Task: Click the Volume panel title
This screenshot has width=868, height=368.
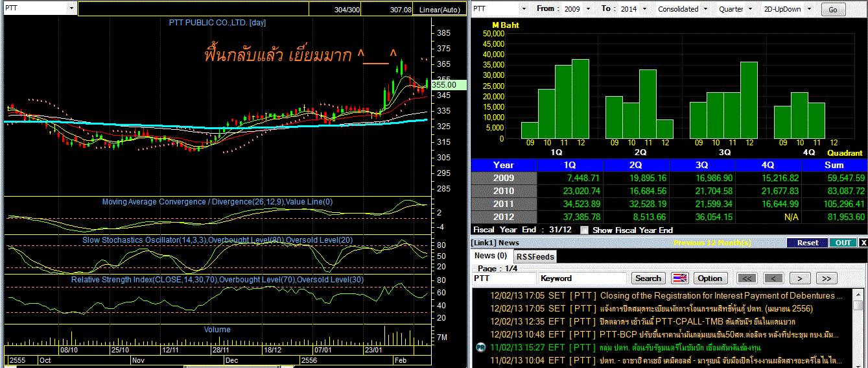Action: (217, 330)
